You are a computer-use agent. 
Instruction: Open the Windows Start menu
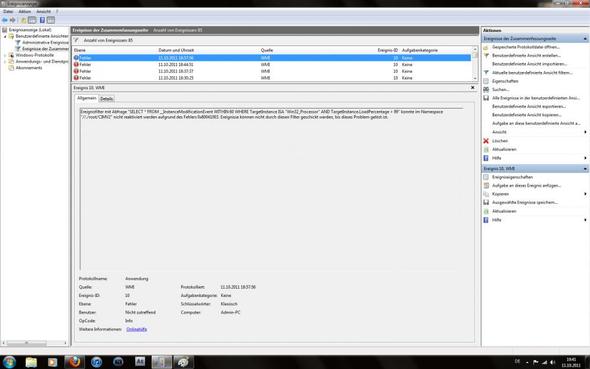click(x=9, y=362)
